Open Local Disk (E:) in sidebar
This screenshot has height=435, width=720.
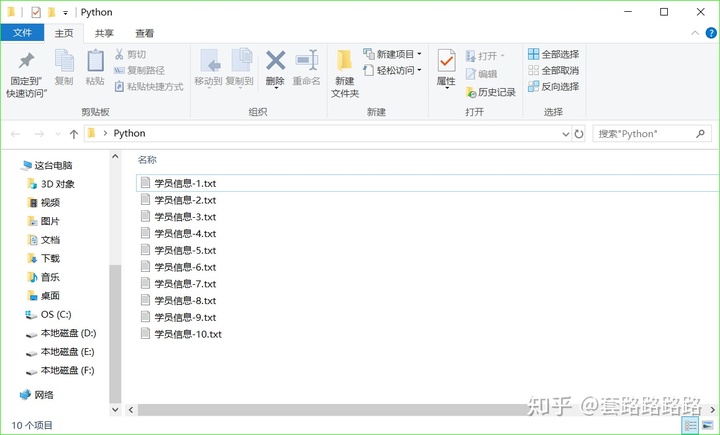(x=61, y=352)
